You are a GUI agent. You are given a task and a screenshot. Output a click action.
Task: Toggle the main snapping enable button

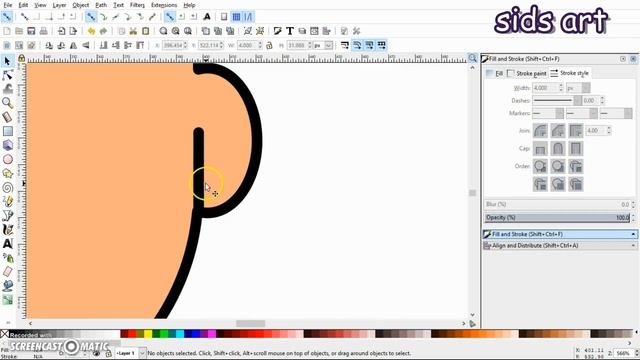click(7, 17)
